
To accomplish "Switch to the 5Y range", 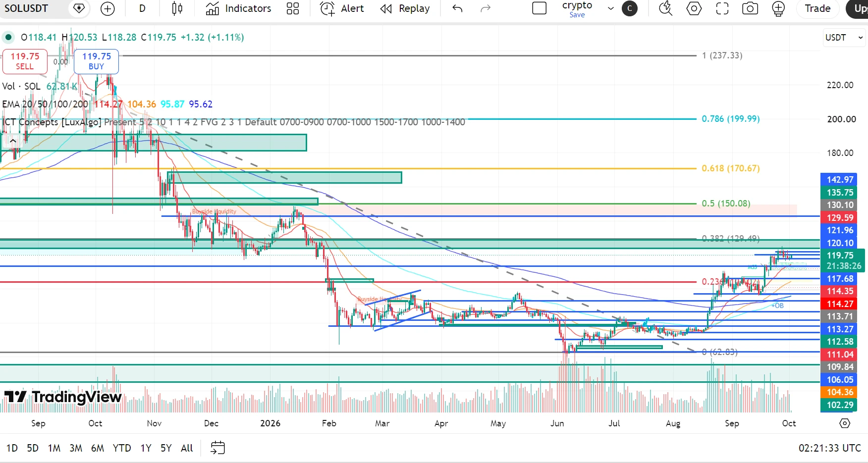I will click(166, 448).
